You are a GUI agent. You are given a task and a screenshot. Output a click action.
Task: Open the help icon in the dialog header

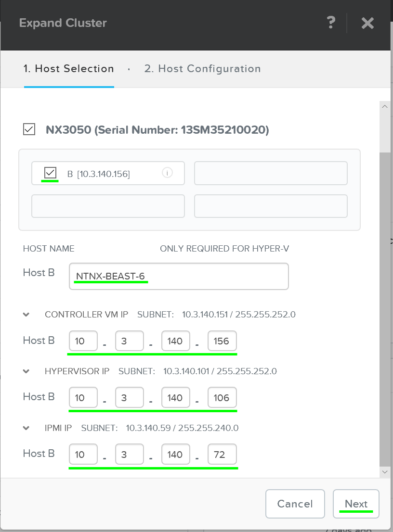click(331, 23)
